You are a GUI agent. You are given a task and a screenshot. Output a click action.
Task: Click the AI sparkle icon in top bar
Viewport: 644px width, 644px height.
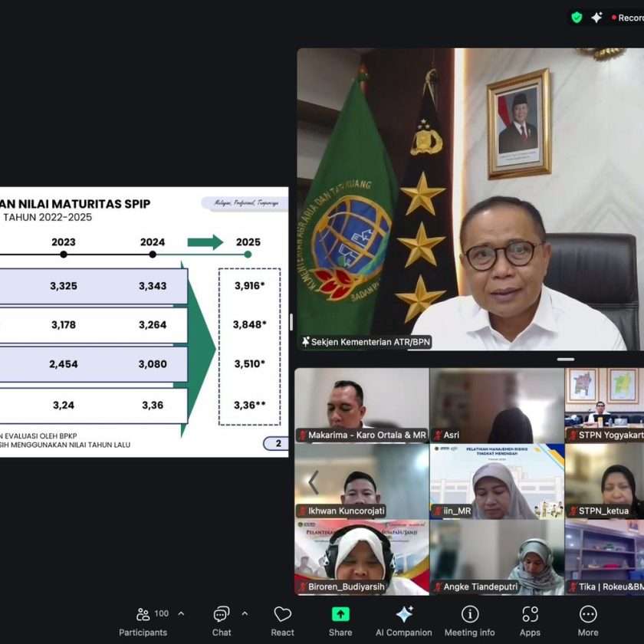point(596,17)
